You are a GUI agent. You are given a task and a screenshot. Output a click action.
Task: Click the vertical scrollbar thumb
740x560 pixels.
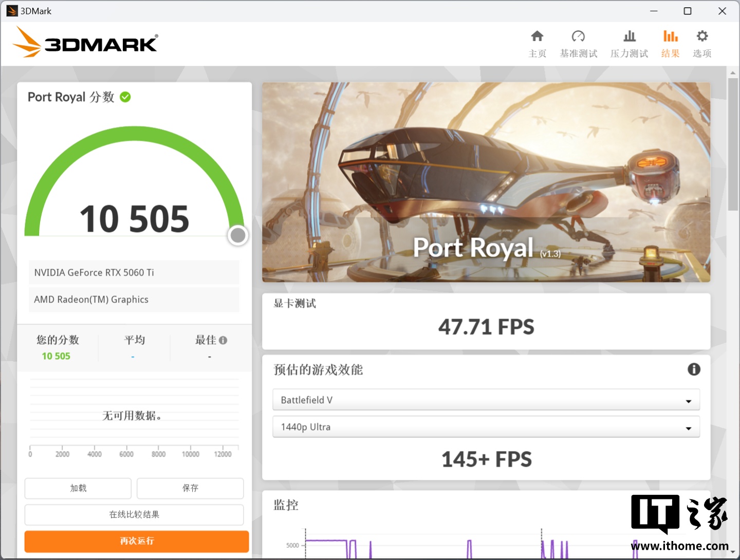coord(733,144)
